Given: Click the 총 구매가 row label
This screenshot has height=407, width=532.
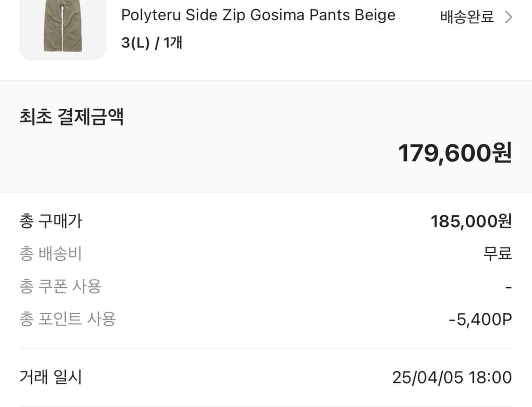Looking at the screenshot, I should click(50, 221).
